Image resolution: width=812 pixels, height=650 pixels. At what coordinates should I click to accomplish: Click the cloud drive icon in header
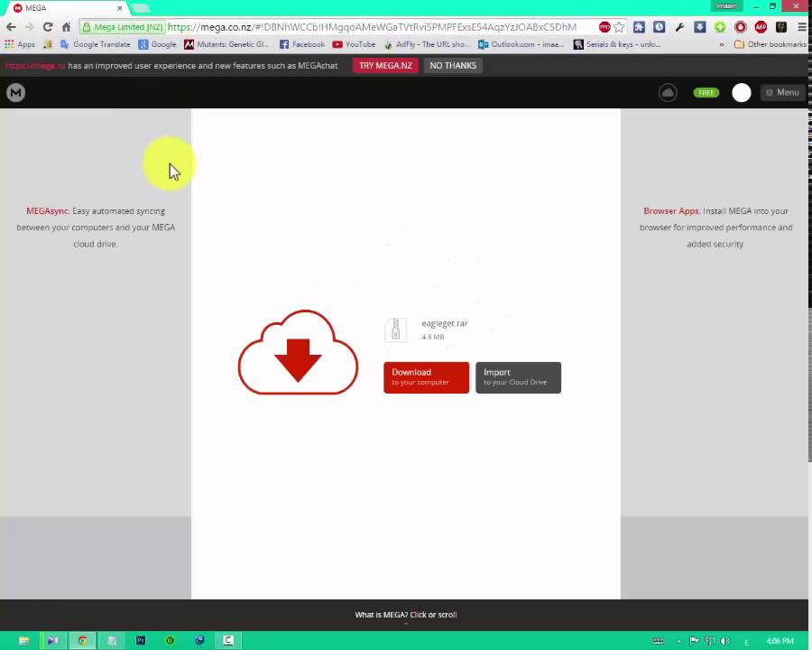pos(668,93)
